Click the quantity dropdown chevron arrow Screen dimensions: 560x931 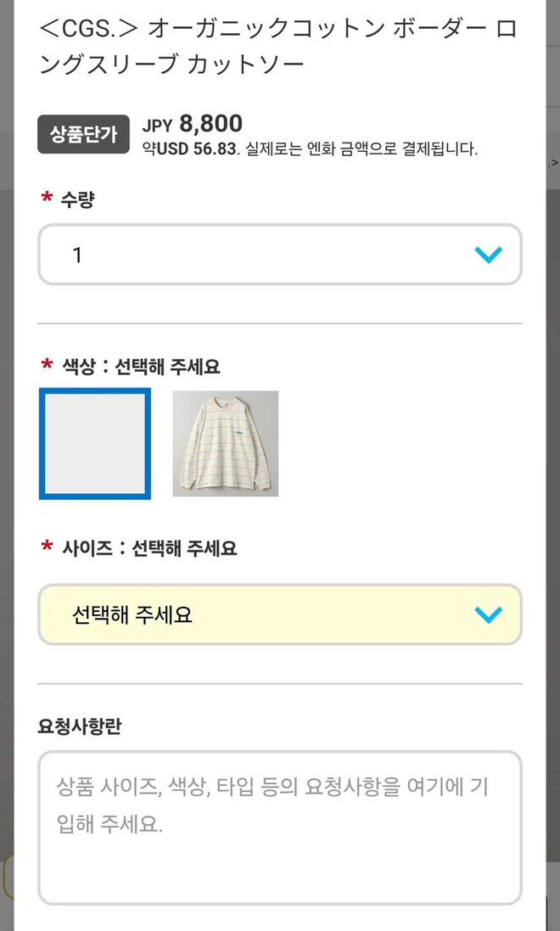pyautogui.click(x=489, y=255)
